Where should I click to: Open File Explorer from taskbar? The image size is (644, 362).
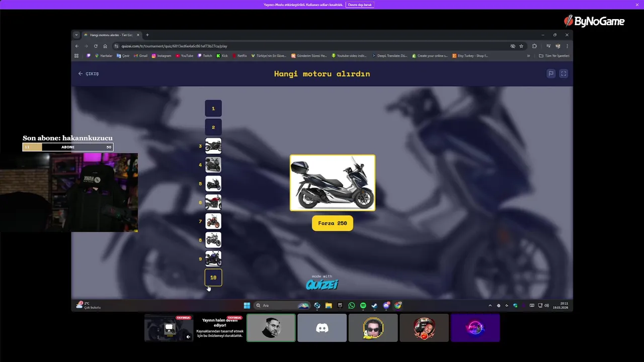[329, 305]
